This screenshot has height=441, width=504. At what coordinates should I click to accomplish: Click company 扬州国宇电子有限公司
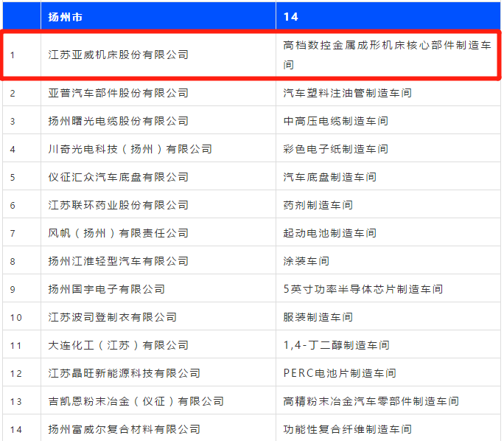[107, 289]
